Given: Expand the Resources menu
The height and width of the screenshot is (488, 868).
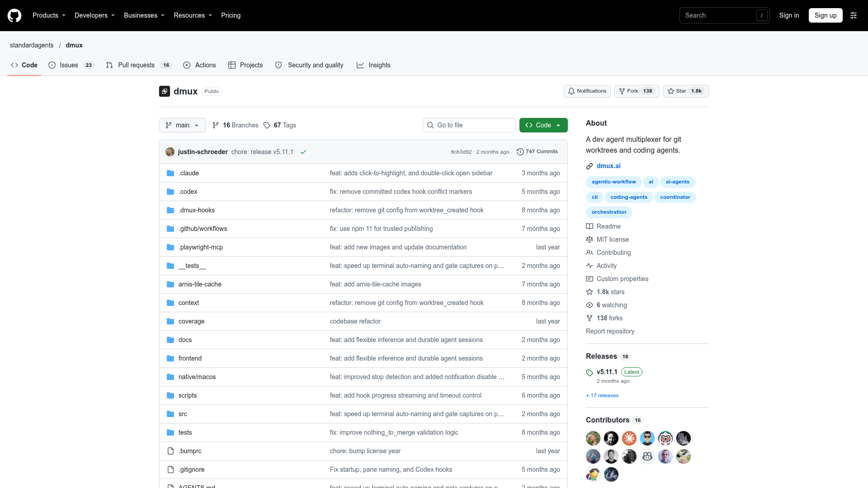Looking at the screenshot, I should coord(193,15).
